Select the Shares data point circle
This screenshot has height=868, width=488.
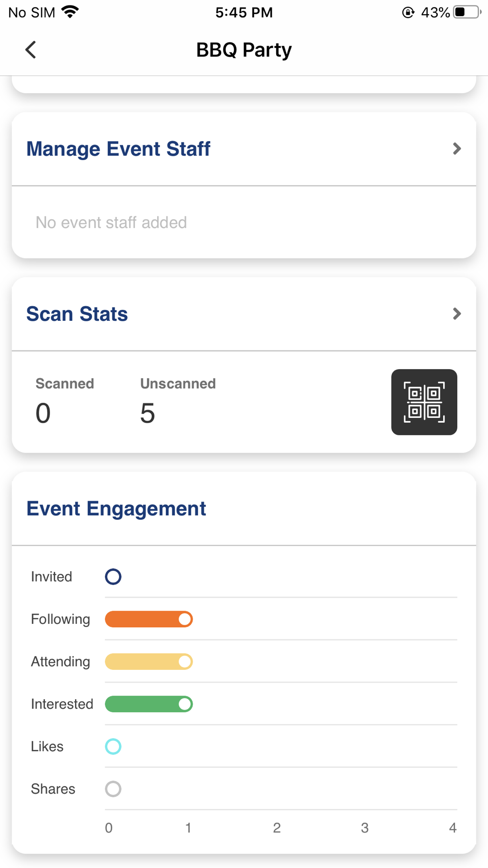[113, 789]
